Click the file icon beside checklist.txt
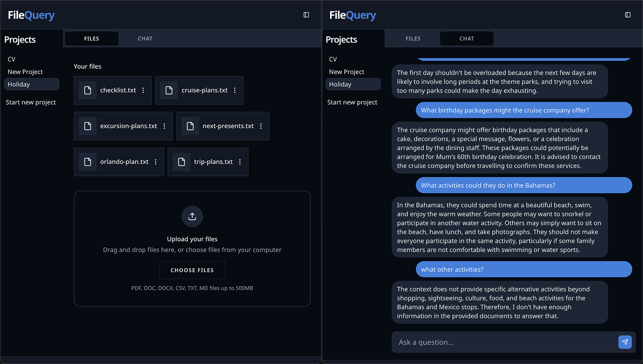The height and width of the screenshot is (364, 643). click(x=88, y=90)
